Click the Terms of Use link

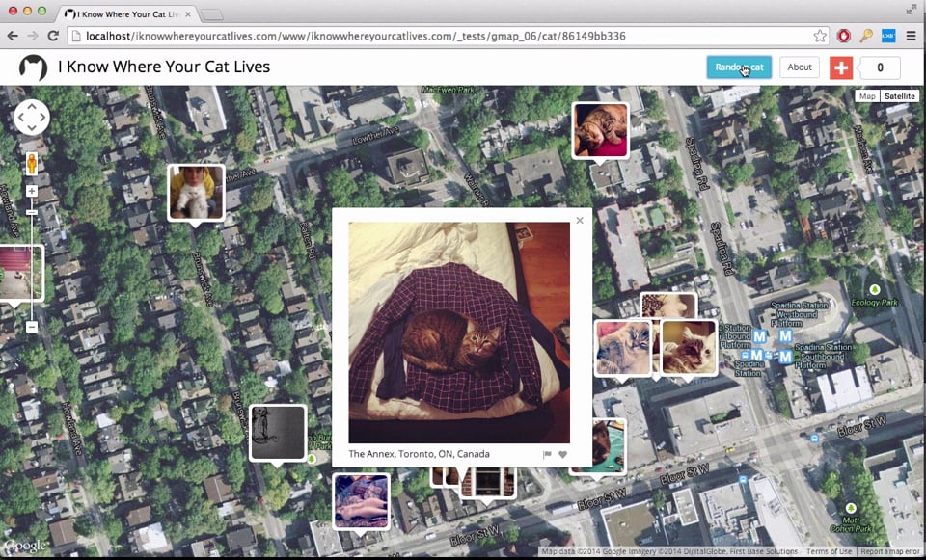coord(830,551)
